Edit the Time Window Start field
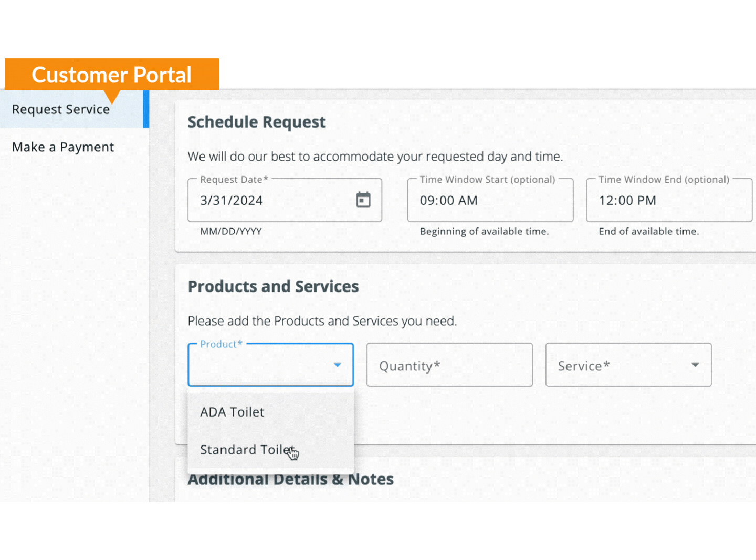Image resolution: width=756 pixels, height=560 pixels. tap(489, 201)
